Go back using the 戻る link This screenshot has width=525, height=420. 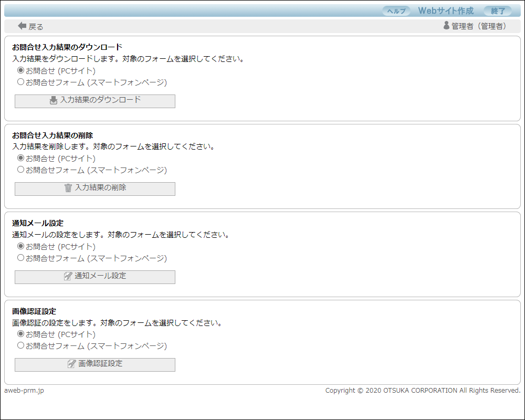(36, 27)
